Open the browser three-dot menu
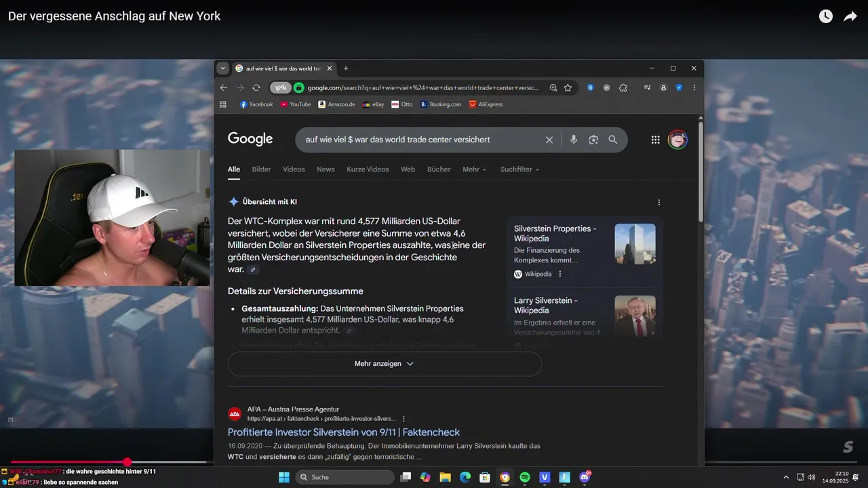Image resolution: width=868 pixels, height=488 pixels. (694, 87)
